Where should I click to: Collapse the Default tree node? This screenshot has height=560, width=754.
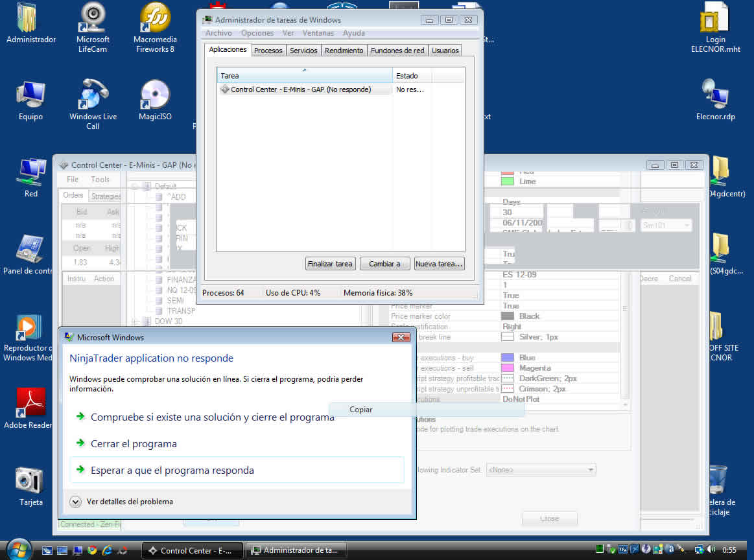coord(135,186)
